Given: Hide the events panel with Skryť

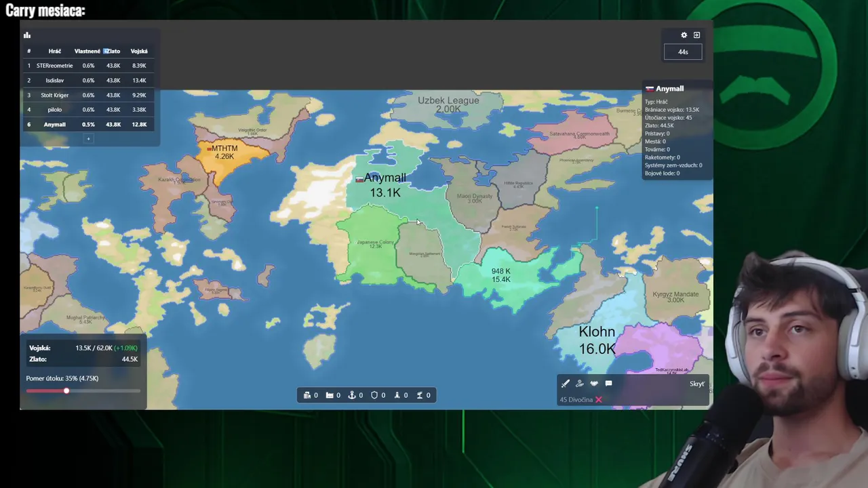Looking at the screenshot, I should 697,384.
